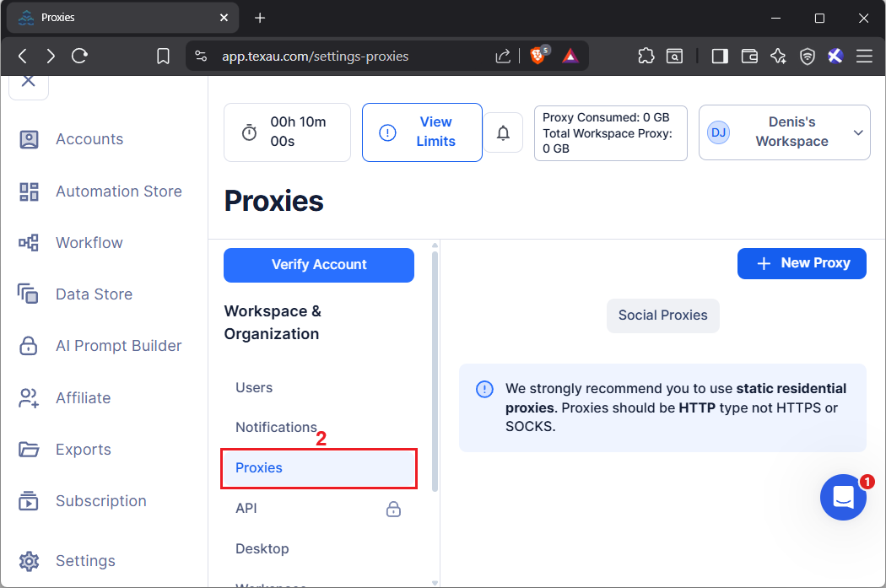886x588 pixels.
Task: Select the Social Proxies tab
Action: coord(662,316)
